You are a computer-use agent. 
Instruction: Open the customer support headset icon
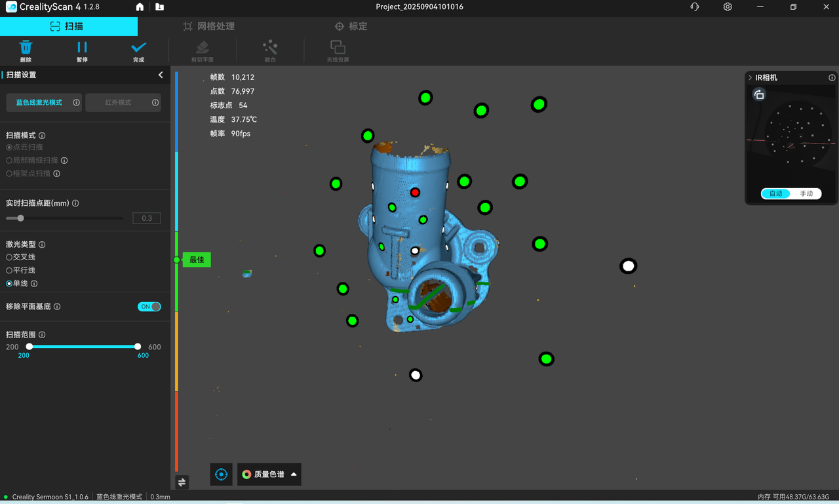(695, 7)
